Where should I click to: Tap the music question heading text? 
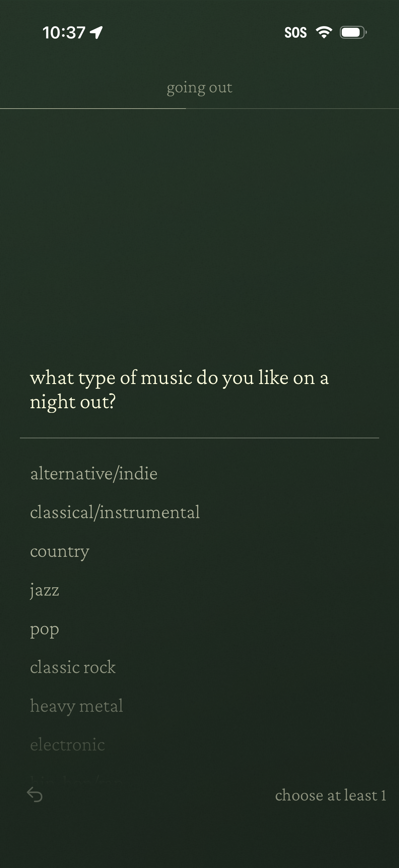point(179,390)
